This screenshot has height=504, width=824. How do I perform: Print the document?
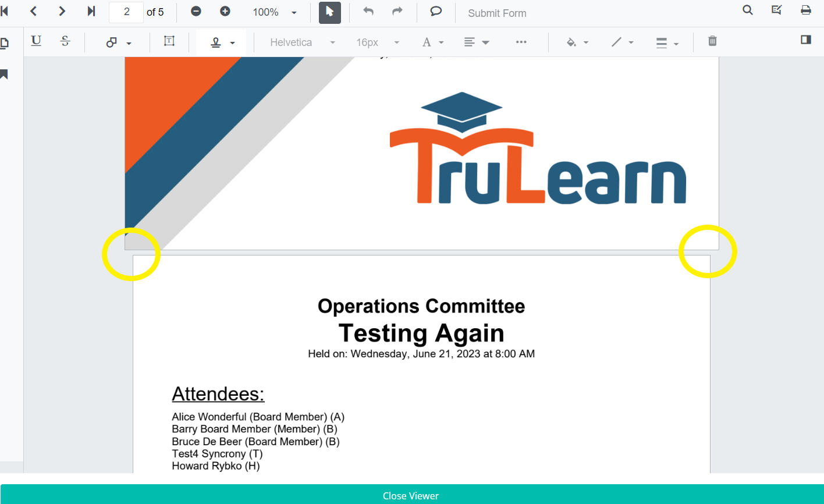click(x=806, y=10)
